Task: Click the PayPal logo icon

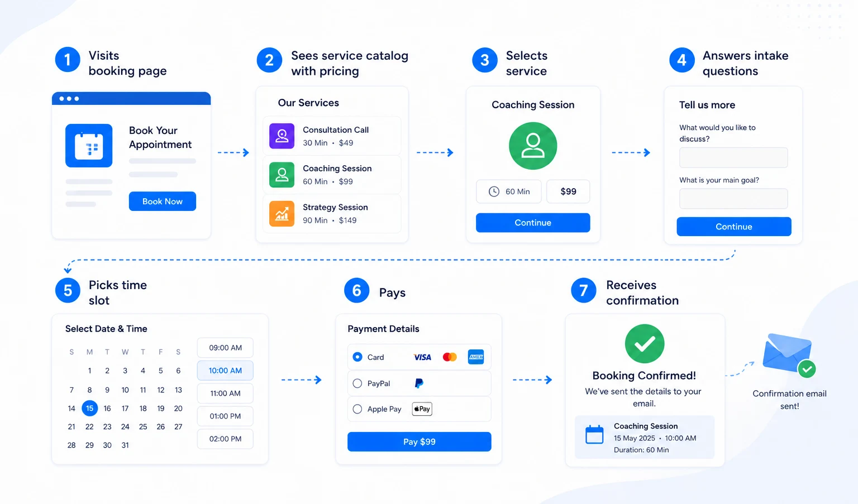Action: [419, 383]
